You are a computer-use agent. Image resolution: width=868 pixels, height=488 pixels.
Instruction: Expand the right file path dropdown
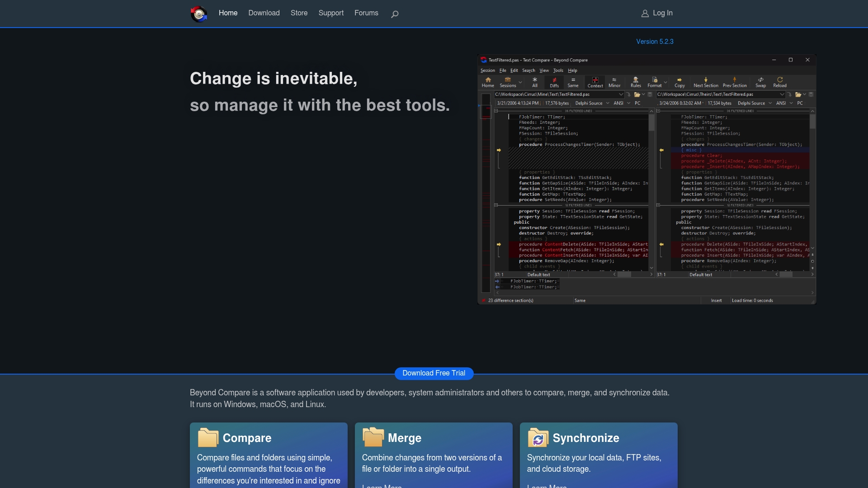pos(782,94)
